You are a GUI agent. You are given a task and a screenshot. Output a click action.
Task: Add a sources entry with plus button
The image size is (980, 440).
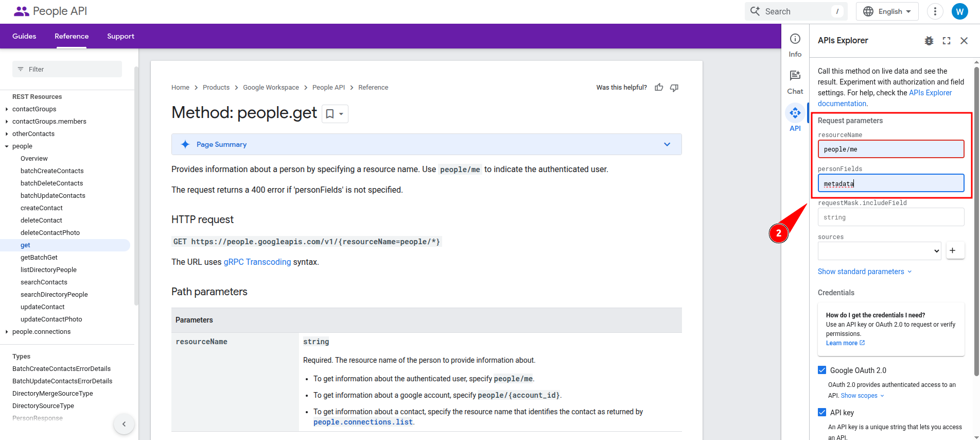click(953, 250)
